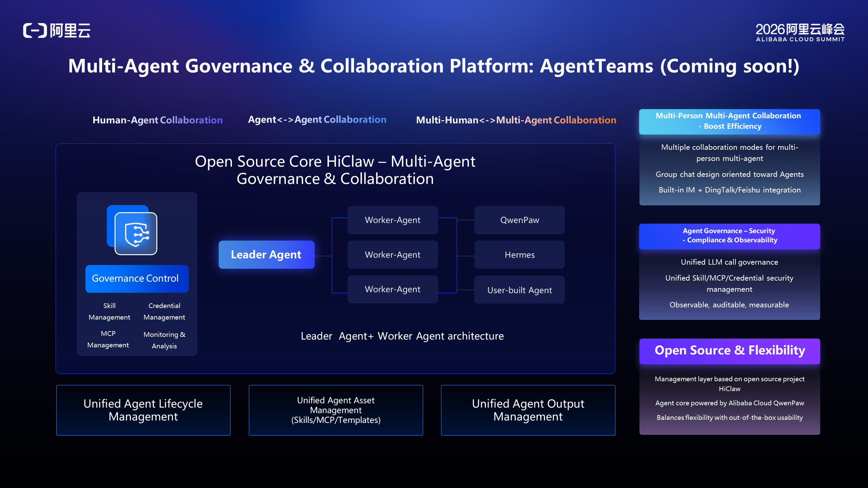This screenshot has height=488, width=868.
Task: Click the Open Source & Flexibility header
Action: coord(730,351)
